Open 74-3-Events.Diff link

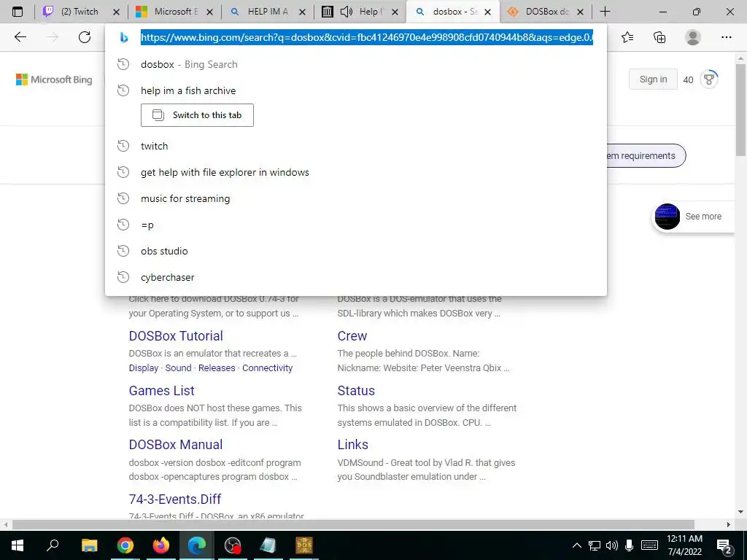pos(175,499)
